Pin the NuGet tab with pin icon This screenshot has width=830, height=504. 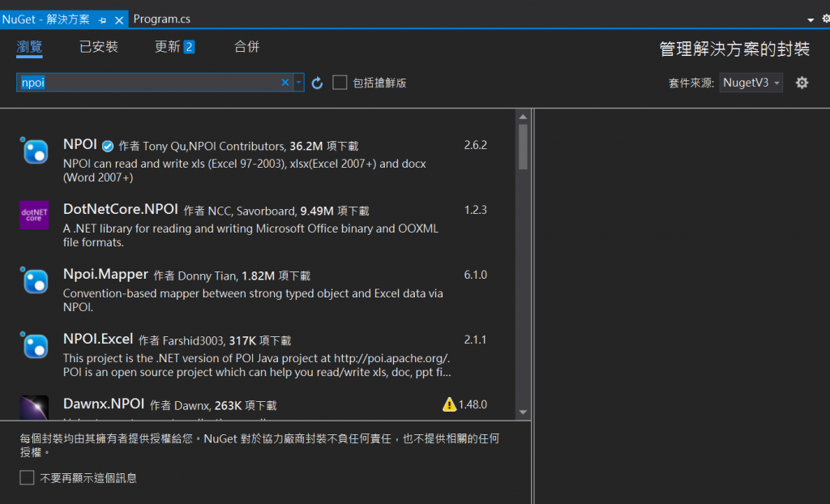pos(103,20)
